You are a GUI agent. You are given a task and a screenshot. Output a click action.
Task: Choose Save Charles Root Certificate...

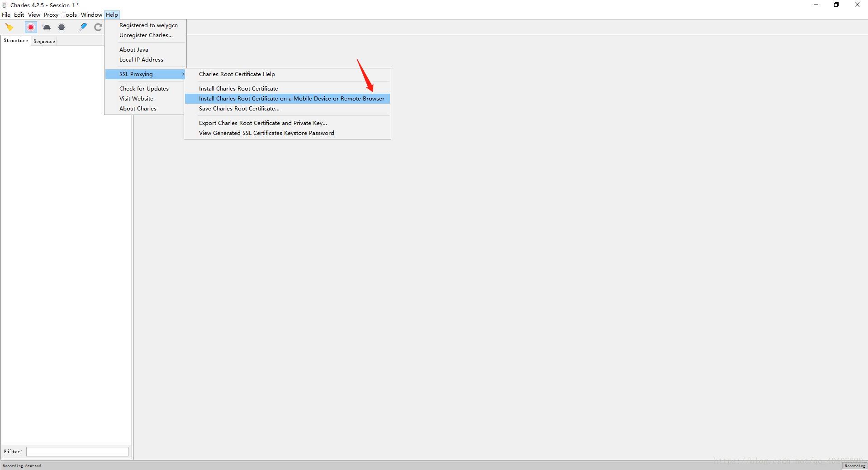point(287,108)
